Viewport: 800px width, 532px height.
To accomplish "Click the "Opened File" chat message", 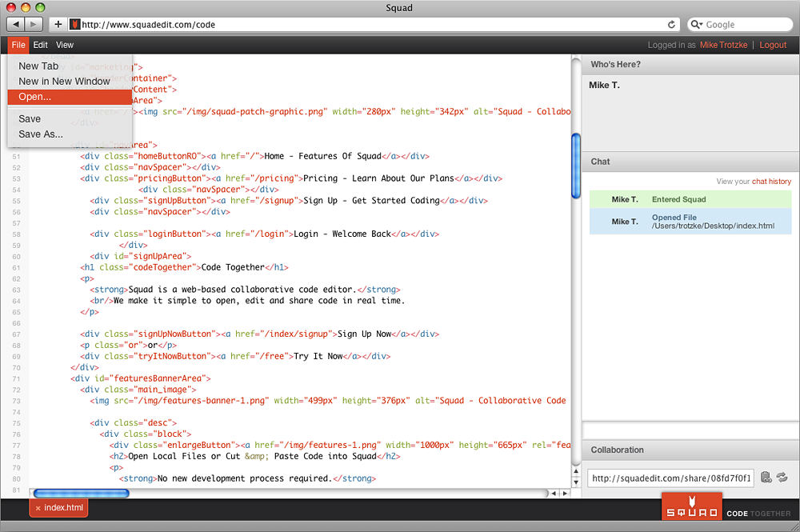I will (x=690, y=222).
